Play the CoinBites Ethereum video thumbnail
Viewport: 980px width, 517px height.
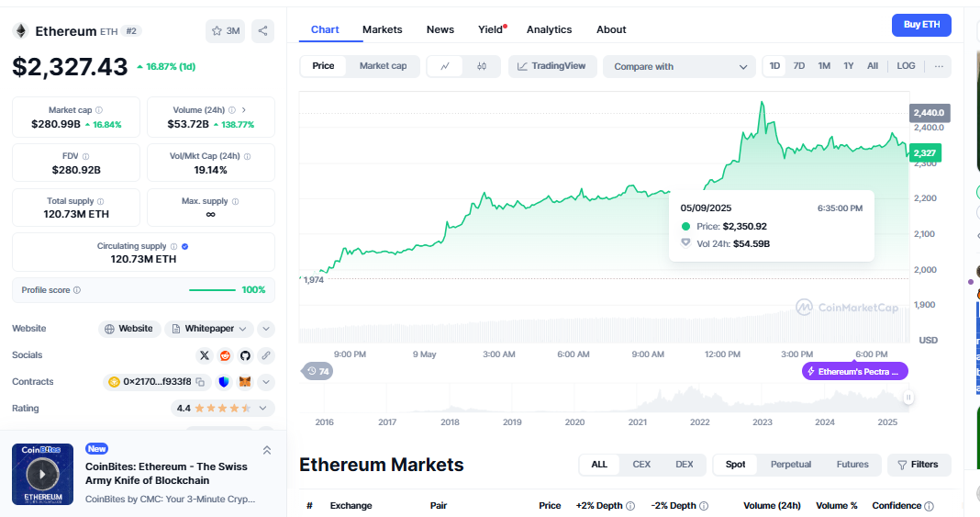[x=42, y=475]
